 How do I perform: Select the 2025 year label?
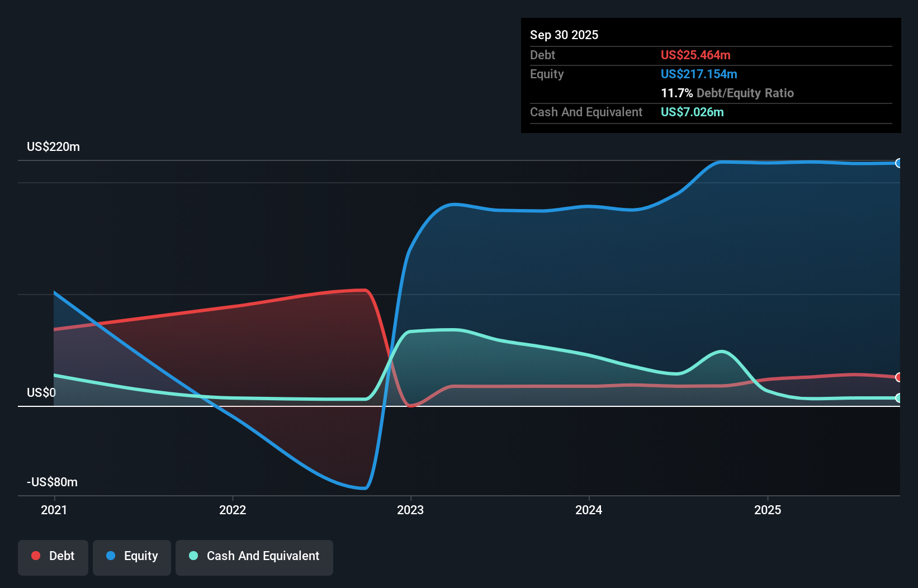coord(768,510)
